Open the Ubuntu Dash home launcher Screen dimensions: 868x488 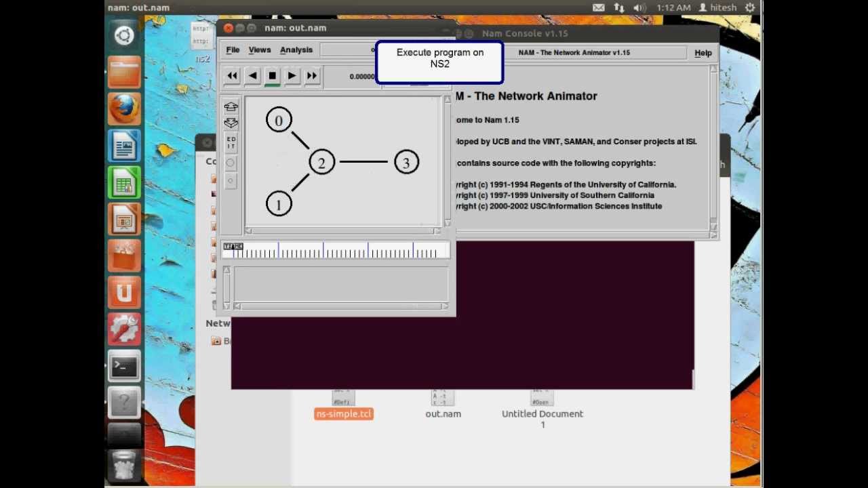(124, 36)
